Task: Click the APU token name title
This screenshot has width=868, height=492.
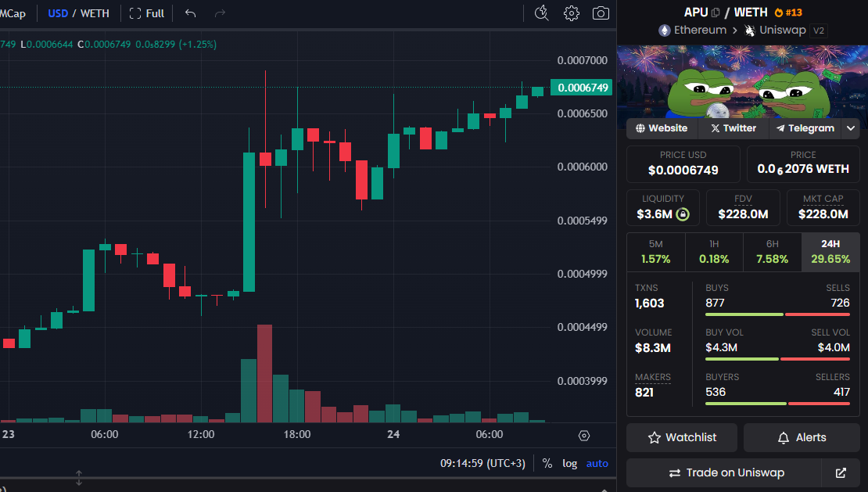Action: click(696, 13)
